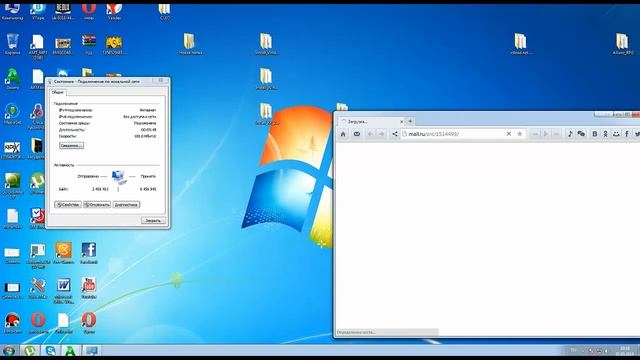
Task: Select the uTorrent desktop shortcut
Action: (38, 184)
